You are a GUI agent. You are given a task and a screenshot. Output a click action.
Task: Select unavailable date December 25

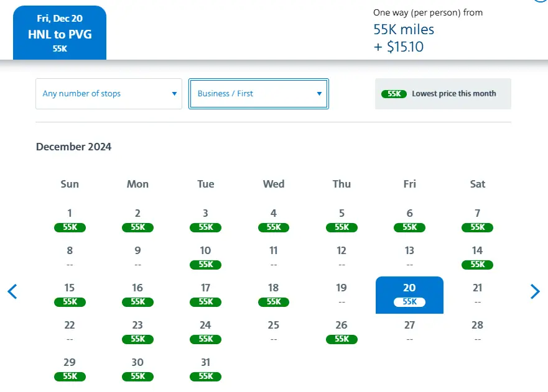[274, 332]
